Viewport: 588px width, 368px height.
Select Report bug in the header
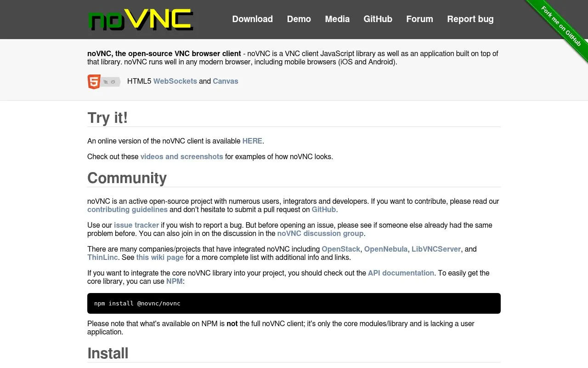(470, 19)
